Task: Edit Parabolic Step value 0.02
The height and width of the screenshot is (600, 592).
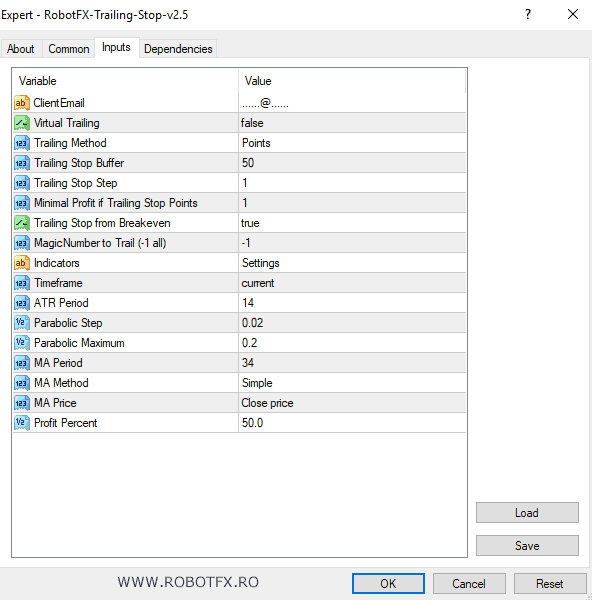Action: (352, 323)
